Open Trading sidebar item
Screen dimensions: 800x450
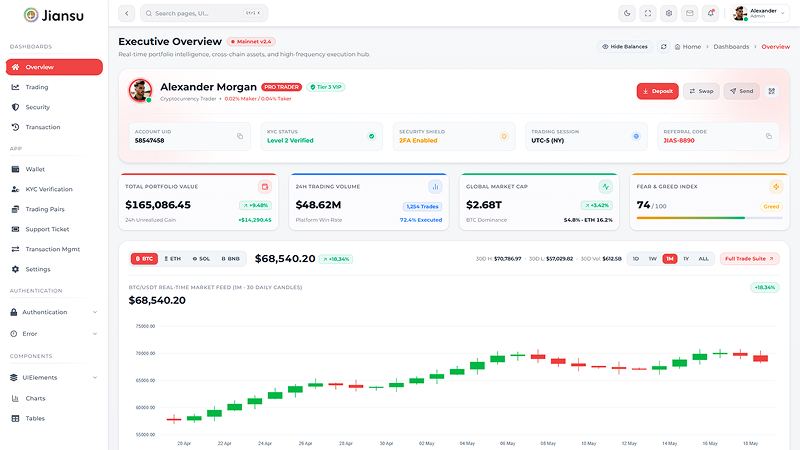(x=54, y=87)
